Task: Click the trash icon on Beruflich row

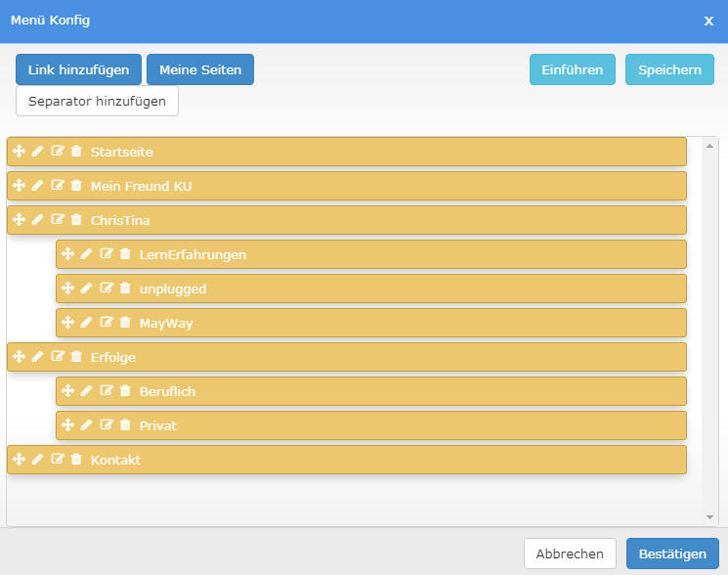Action: pyautogui.click(x=125, y=391)
